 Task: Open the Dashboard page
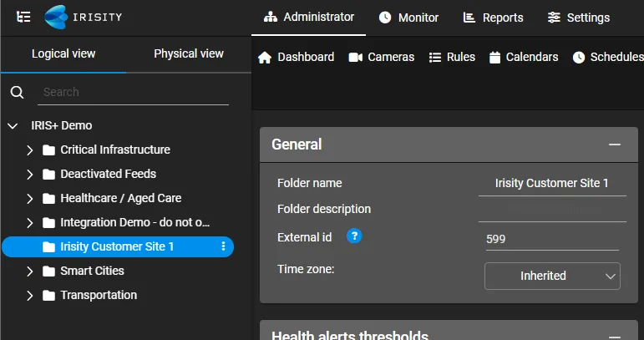pyautogui.click(x=296, y=57)
